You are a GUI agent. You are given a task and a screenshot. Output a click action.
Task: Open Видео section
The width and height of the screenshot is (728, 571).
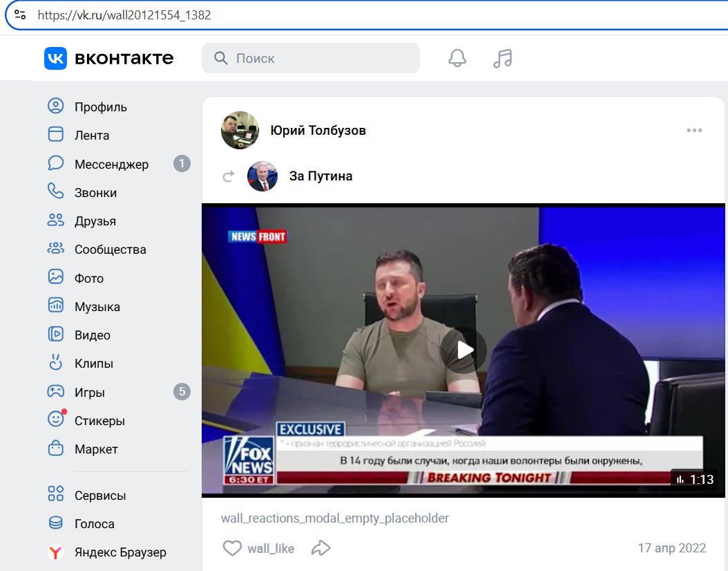point(93,335)
